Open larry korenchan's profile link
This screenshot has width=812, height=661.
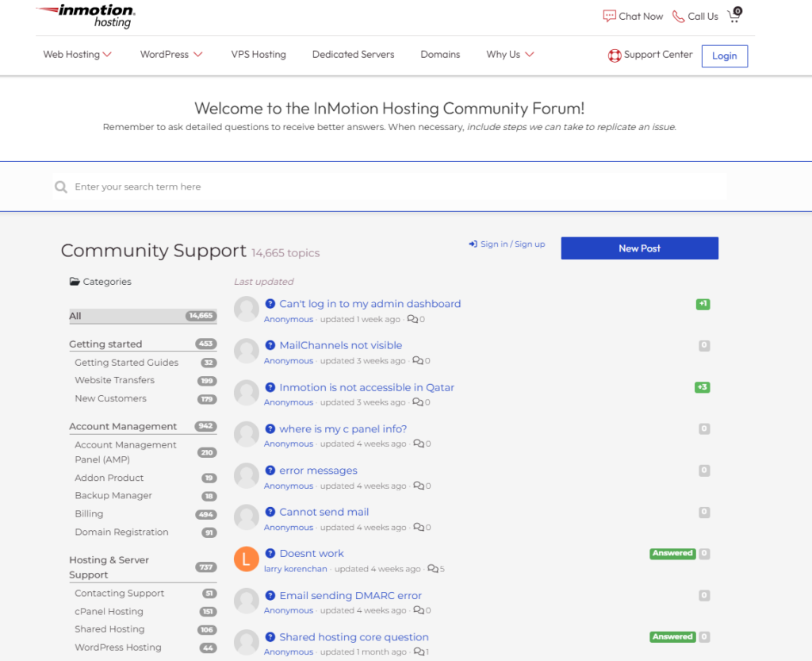(x=296, y=569)
